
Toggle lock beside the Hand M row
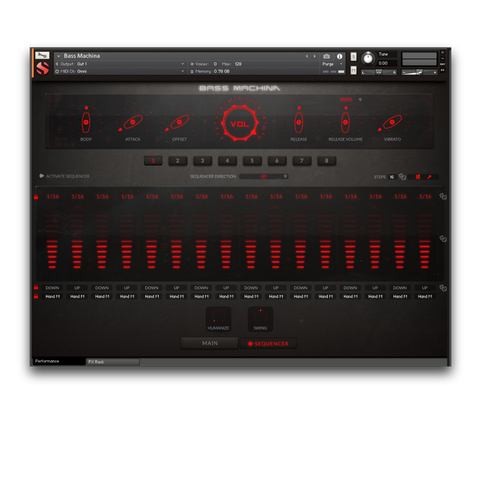36,296
